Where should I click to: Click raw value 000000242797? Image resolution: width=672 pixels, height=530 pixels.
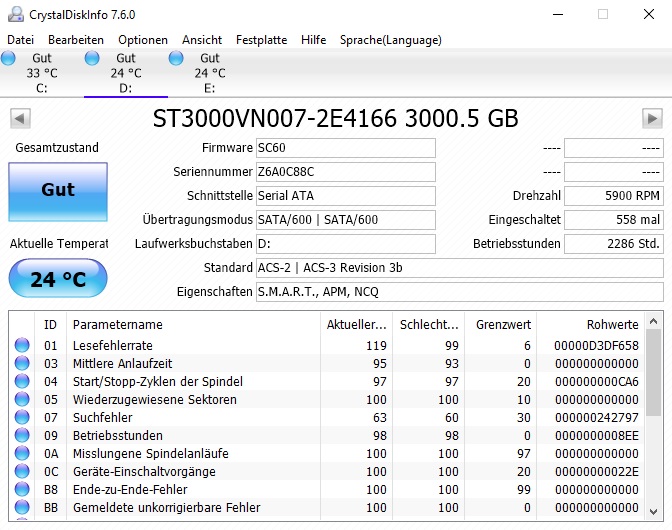(597, 417)
